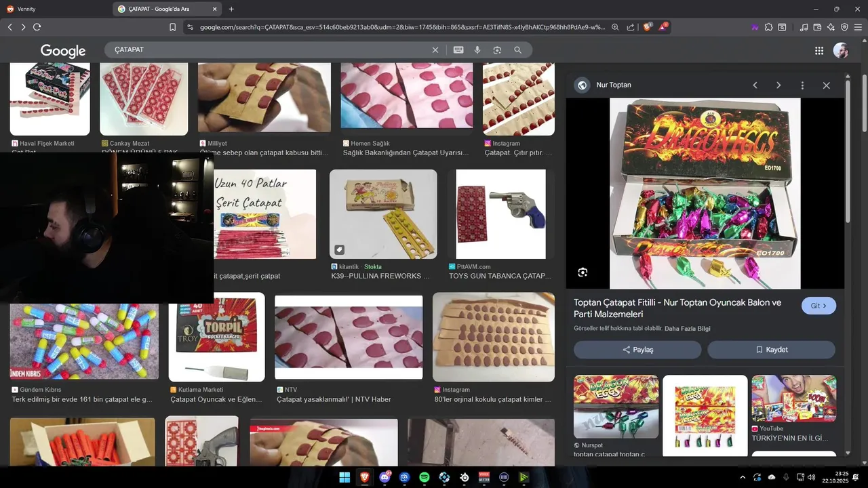The width and height of the screenshot is (868, 488).
Task: Click the Nur Toptan source name
Action: (x=614, y=85)
